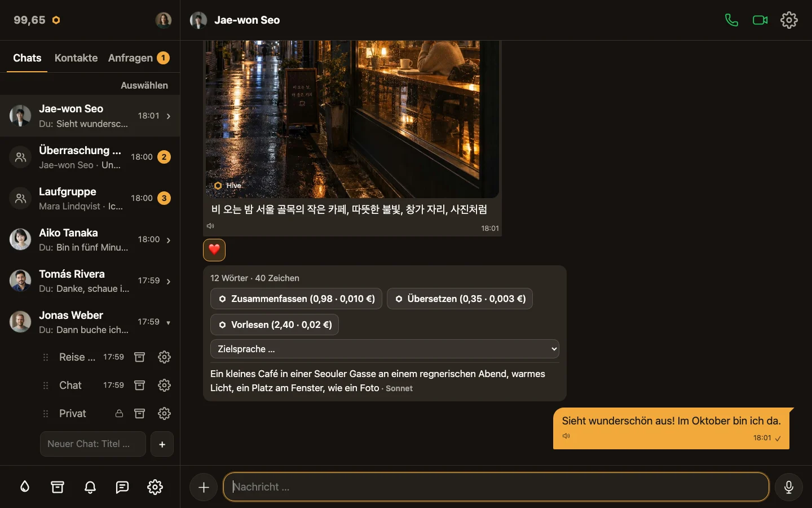Click the Nachricht message input field

coord(496,487)
